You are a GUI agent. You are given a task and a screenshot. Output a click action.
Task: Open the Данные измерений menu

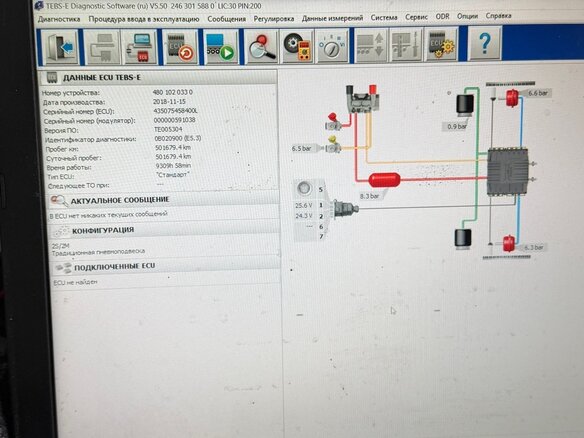[x=332, y=18]
